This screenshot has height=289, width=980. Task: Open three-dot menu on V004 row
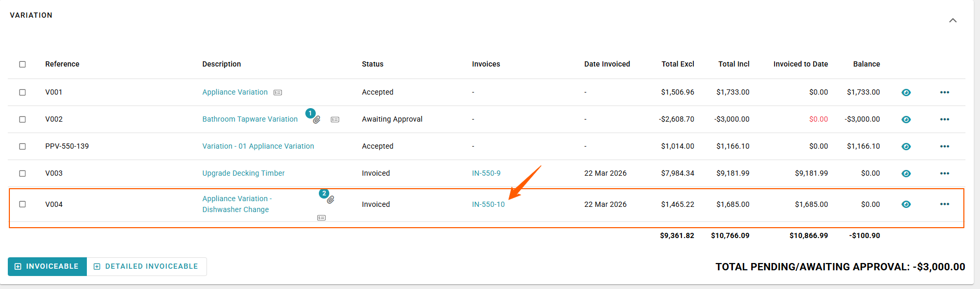tap(945, 204)
